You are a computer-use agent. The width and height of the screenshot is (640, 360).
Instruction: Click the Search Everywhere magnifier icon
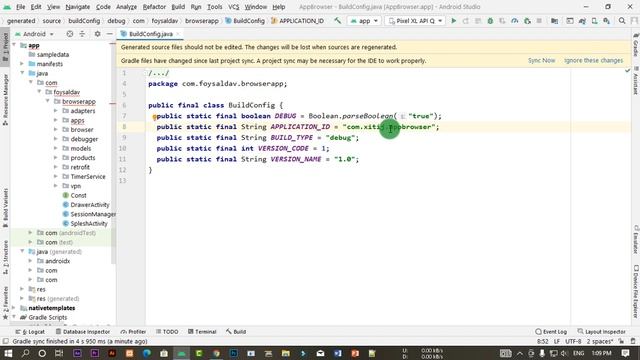(622, 20)
